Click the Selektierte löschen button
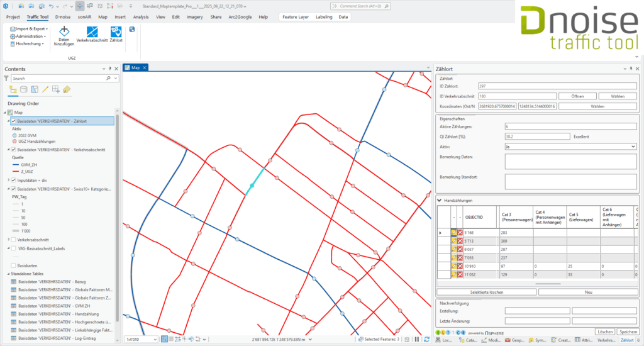Viewport: 644px width, 346px height. point(487,292)
